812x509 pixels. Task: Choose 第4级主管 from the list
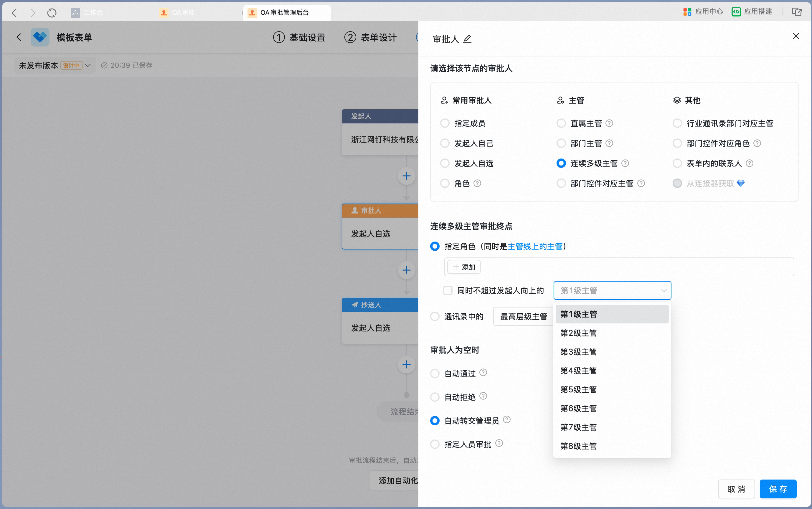(x=612, y=371)
